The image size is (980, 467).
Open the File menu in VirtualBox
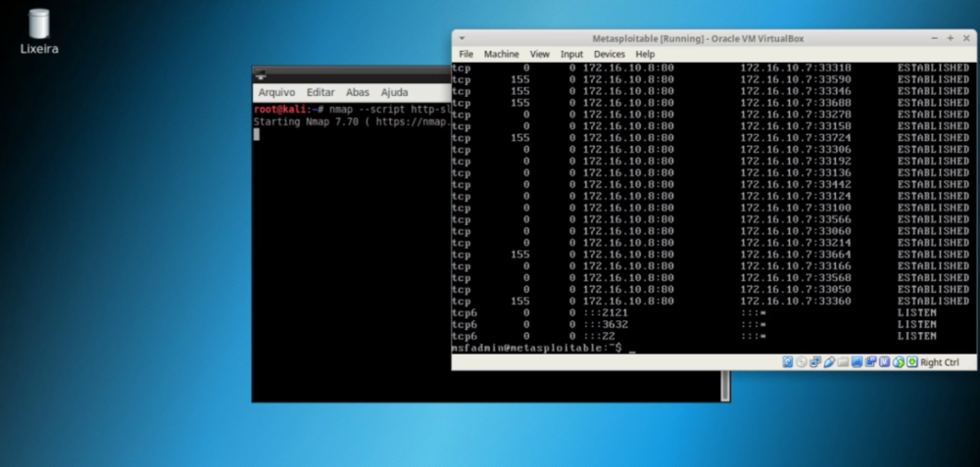pos(465,54)
